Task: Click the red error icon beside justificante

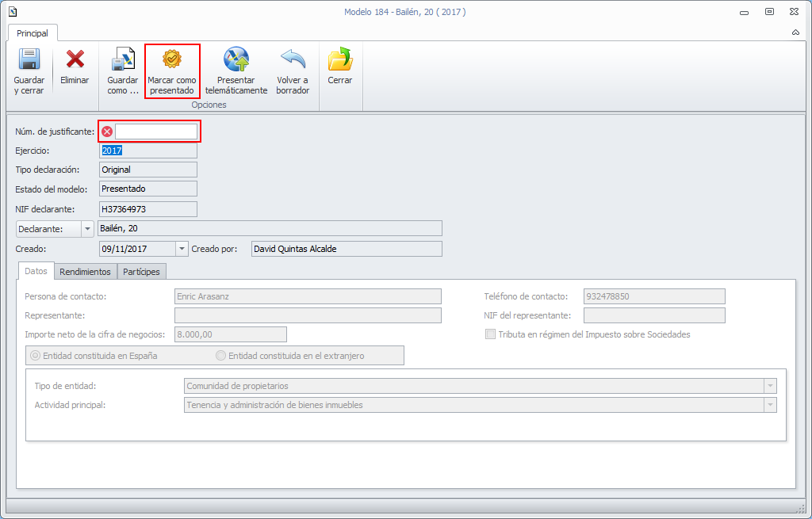Action: pos(107,132)
